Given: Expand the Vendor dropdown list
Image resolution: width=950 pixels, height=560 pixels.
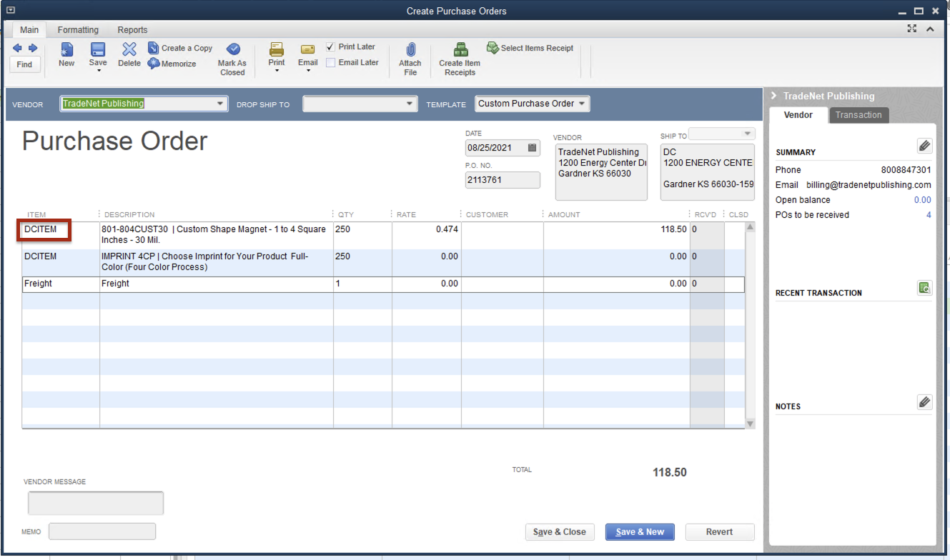Looking at the screenshot, I should coord(219,104).
